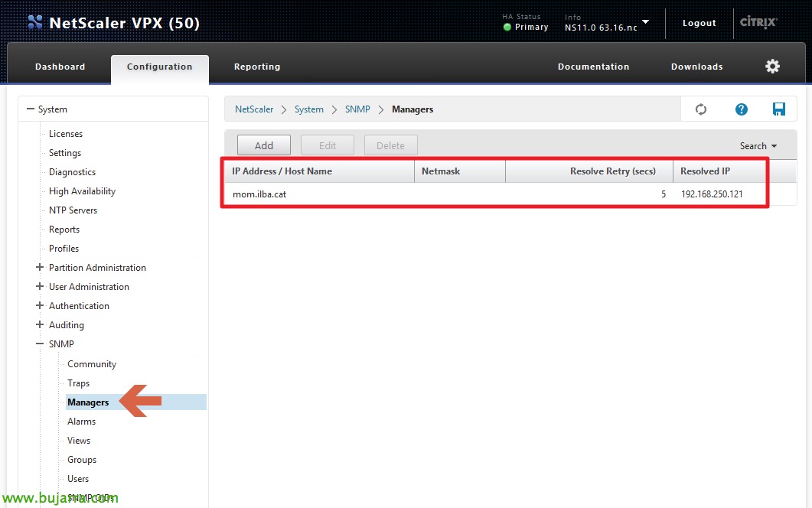Open Settings in the System tree
Image resolution: width=812 pixels, height=508 pixels.
coord(65,153)
